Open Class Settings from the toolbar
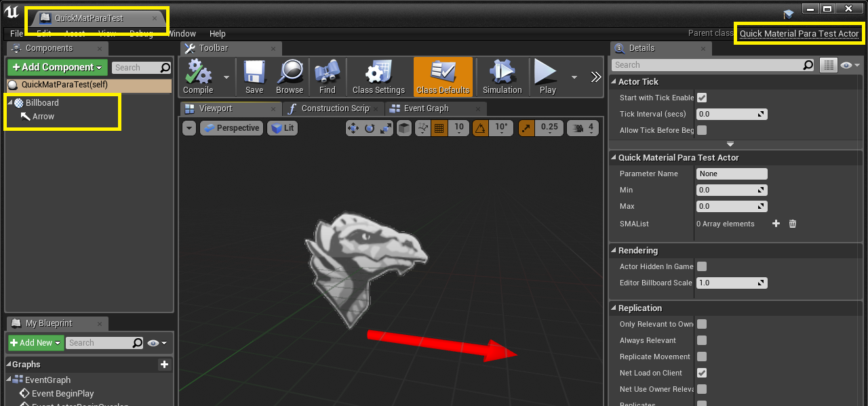Screen dimensions: 868x406 pyautogui.click(x=378, y=76)
